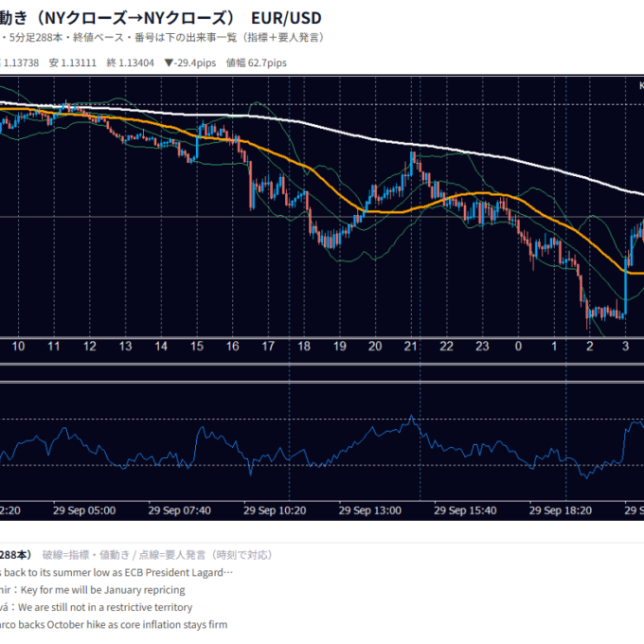
Task: Open the ECB President Lagarde summer low headline
Action: 116,573
